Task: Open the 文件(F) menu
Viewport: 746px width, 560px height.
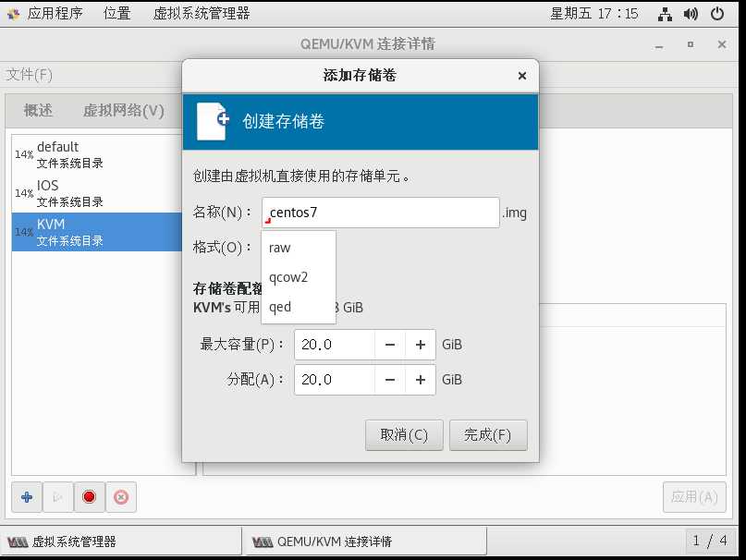Action: [x=29, y=75]
